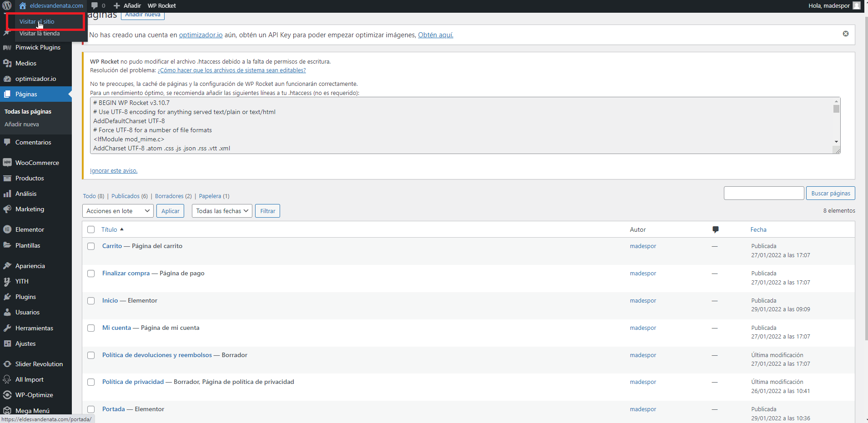The width and height of the screenshot is (868, 423).
Task: Click the Plugins plug icon
Action: coord(7,297)
